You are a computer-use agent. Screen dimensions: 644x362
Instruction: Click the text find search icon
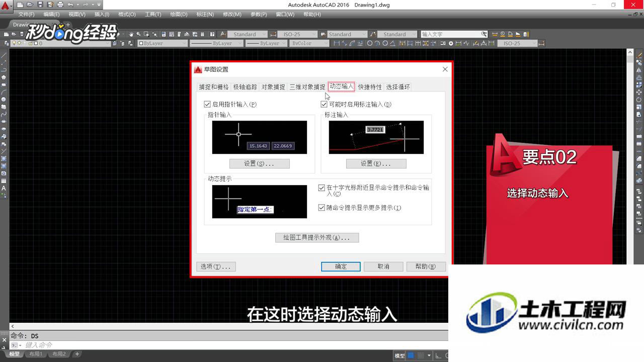484,34
